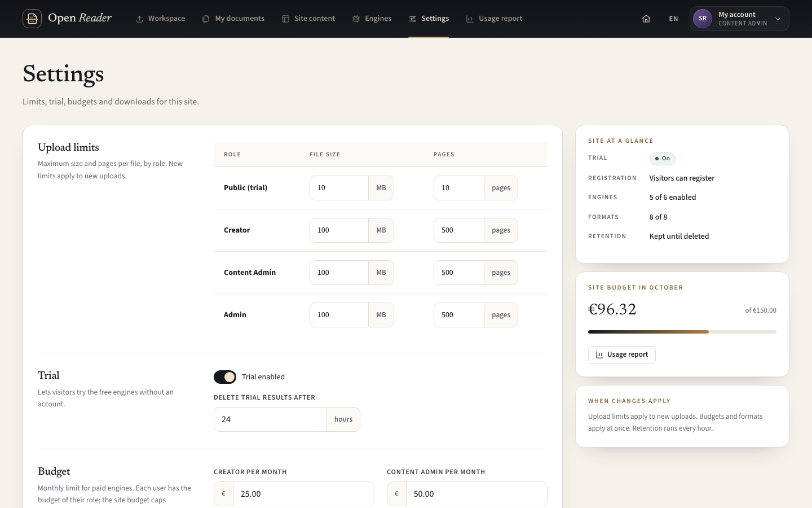Click the '8 of 8' formats value

(x=658, y=217)
